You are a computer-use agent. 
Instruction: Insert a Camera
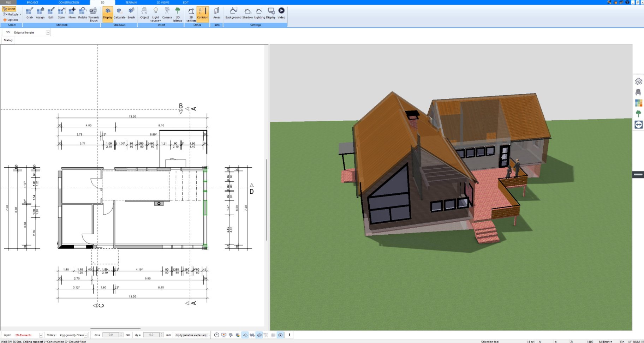coord(167,13)
